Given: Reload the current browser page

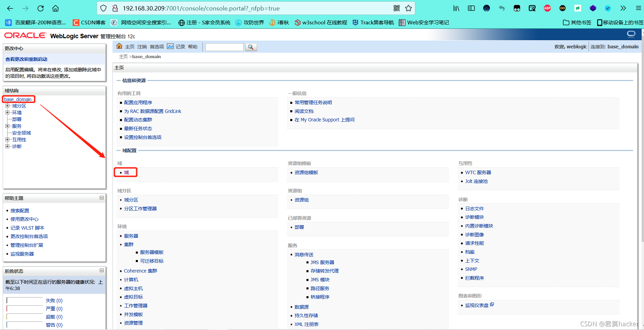Looking at the screenshot, I should [x=41, y=8].
